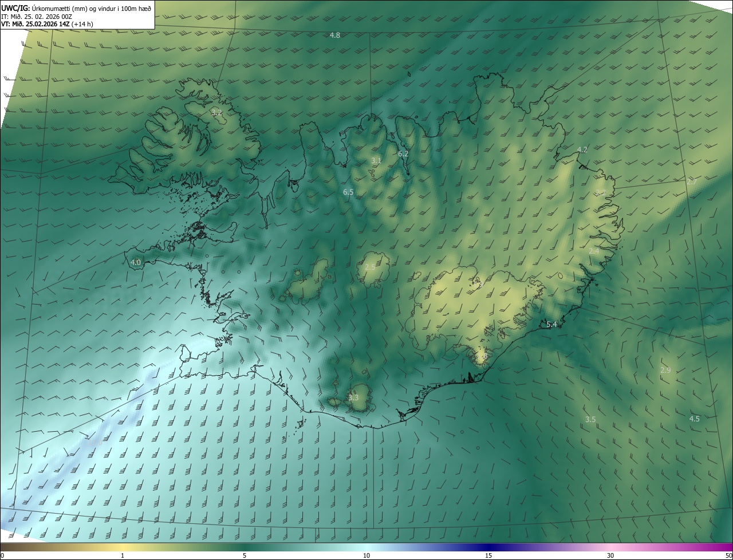
Task: Click the "30" tick label on the color scale
Action: coord(610,555)
